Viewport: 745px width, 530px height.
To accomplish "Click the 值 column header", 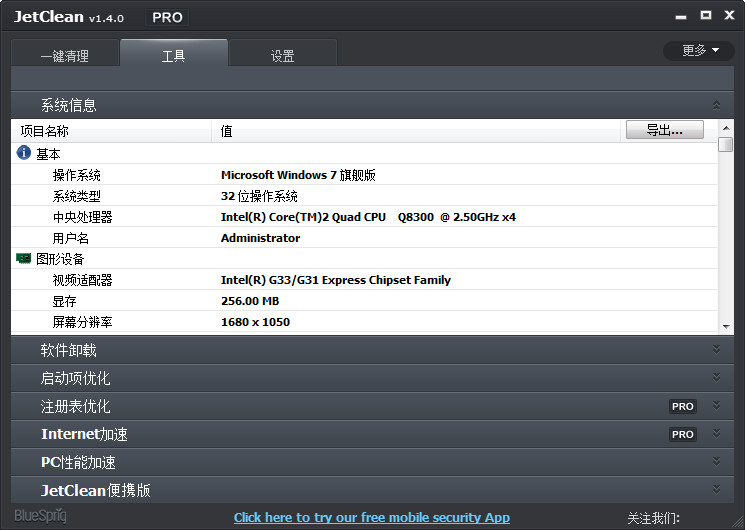I will 416,131.
